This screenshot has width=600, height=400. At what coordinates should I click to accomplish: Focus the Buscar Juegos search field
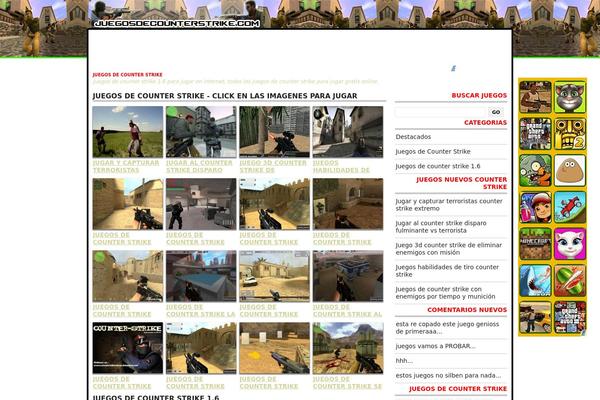(x=440, y=112)
